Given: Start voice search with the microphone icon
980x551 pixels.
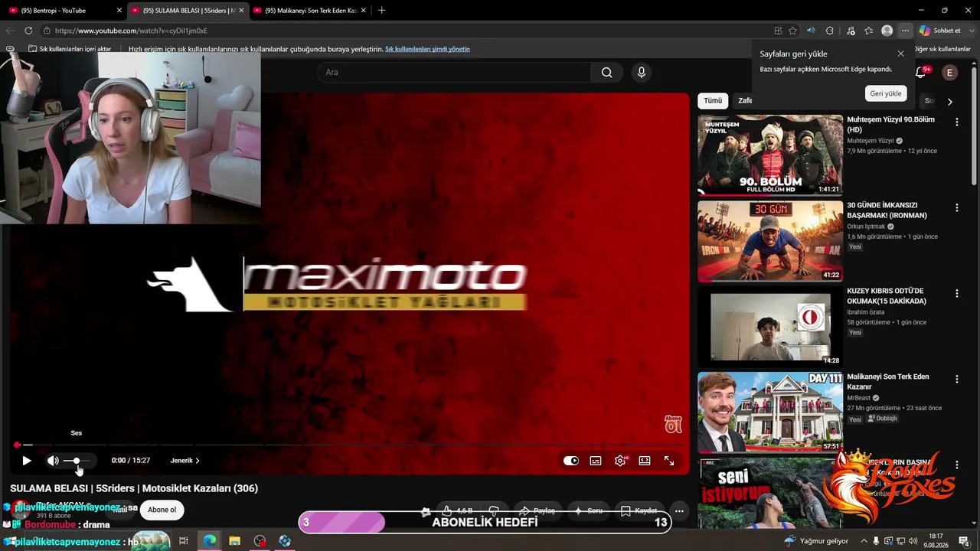Looking at the screenshot, I should (x=642, y=72).
